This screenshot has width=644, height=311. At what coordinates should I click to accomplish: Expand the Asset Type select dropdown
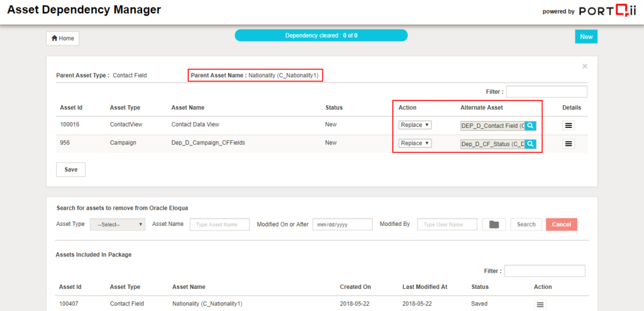pyautogui.click(x=118, y=224)
